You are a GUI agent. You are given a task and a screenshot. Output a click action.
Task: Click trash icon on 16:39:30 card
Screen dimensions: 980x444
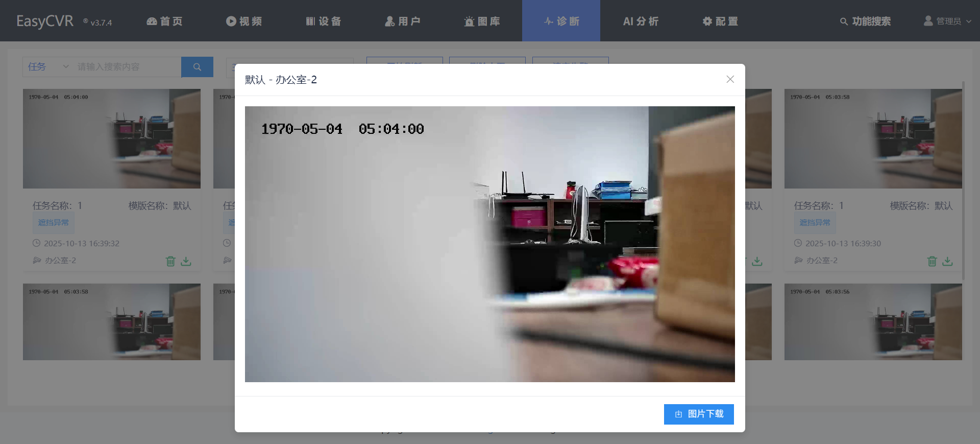[932, 261]
